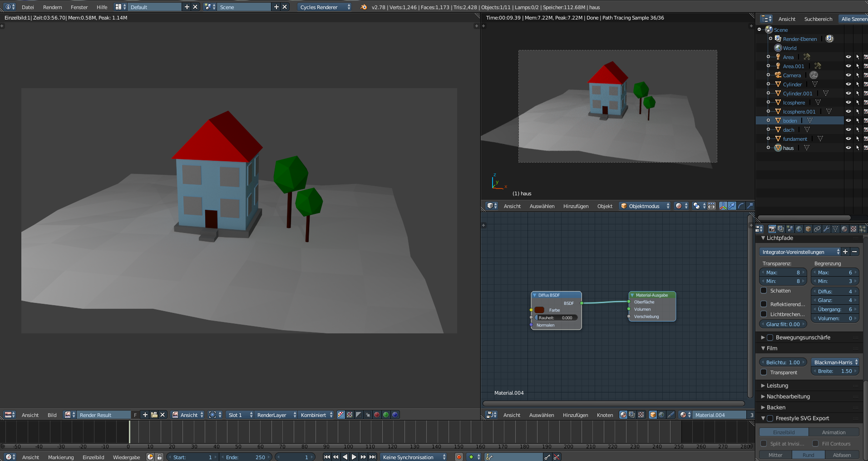Open the Rendern menu
The image size is (868, 461).
52,7
